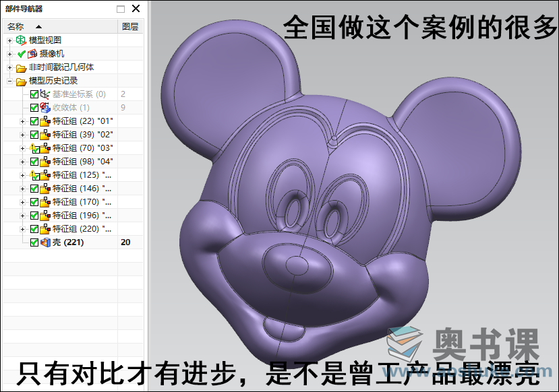Click feature group icon of 特征组 (22)
The image size is (559, 392).
tap(45, 121)
